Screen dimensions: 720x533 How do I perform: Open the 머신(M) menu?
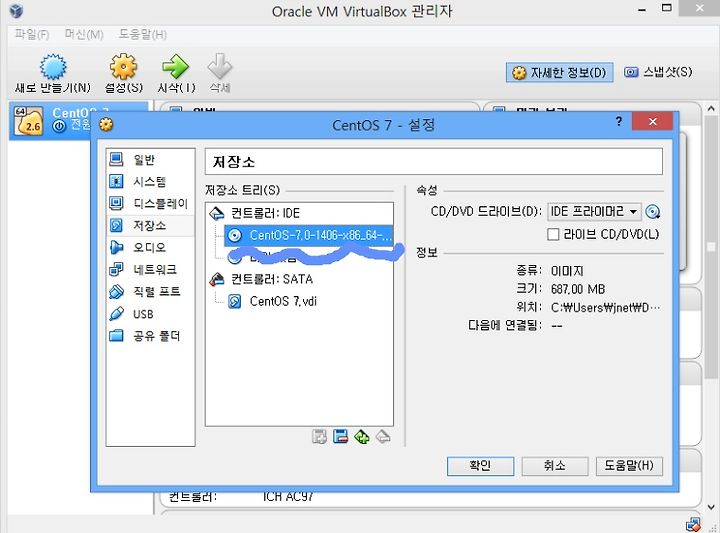click(84, 34)
